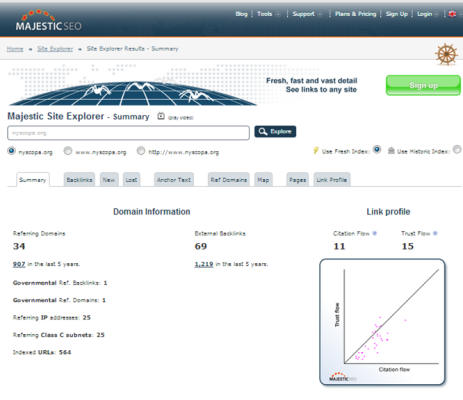
Task: Open the New tab
Action: 109,180
